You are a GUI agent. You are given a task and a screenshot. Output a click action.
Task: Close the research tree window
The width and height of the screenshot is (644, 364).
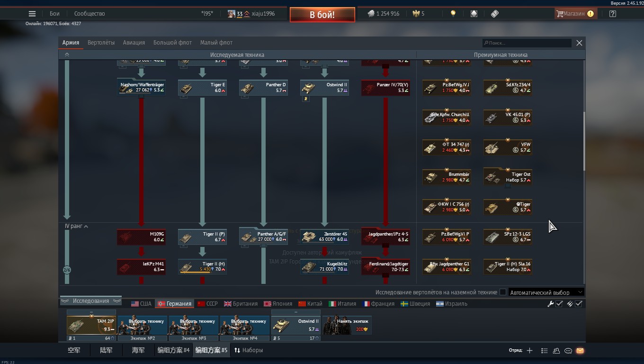[579, 43]
